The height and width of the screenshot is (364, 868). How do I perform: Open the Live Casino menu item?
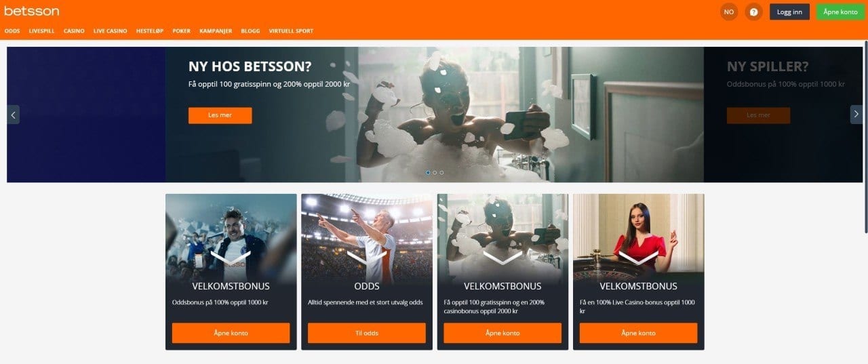110,31
